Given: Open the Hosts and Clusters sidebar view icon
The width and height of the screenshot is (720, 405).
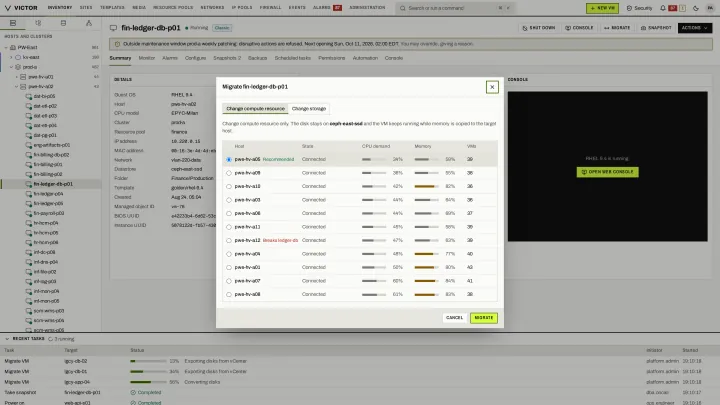Looking at the screenshot, I should pos(13,23).
